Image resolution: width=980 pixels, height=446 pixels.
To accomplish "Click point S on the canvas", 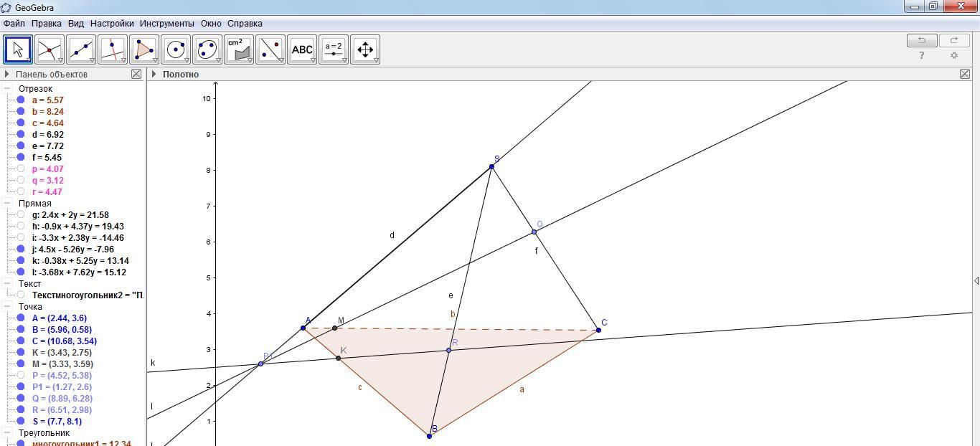I will 491,167.
